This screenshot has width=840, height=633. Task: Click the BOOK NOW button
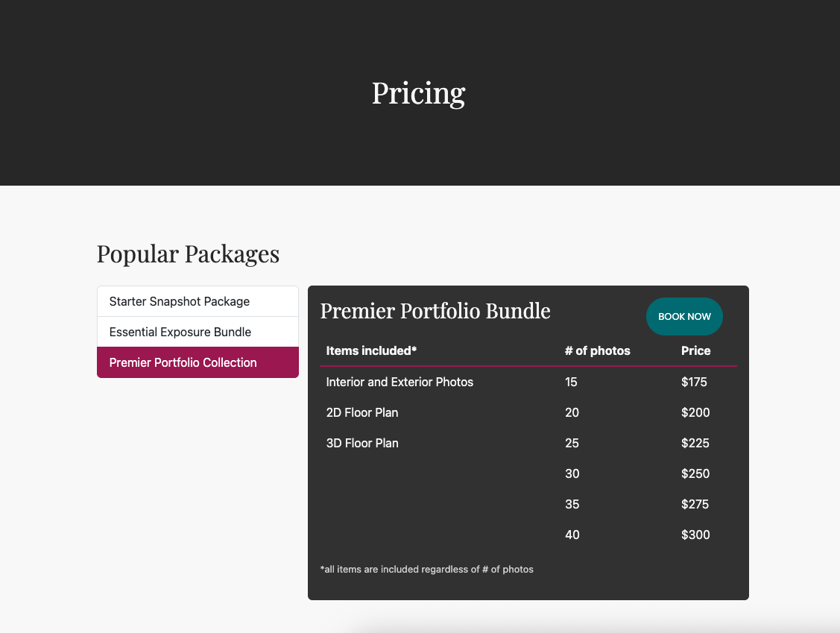[x=684, y=316]
